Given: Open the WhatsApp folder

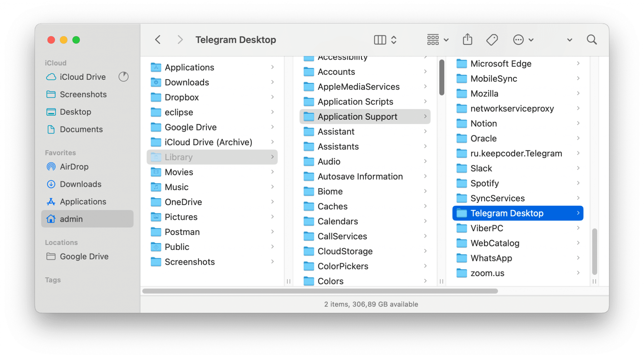Looking at the screenshot, I should pyautogui.click(x=491, y=258).
